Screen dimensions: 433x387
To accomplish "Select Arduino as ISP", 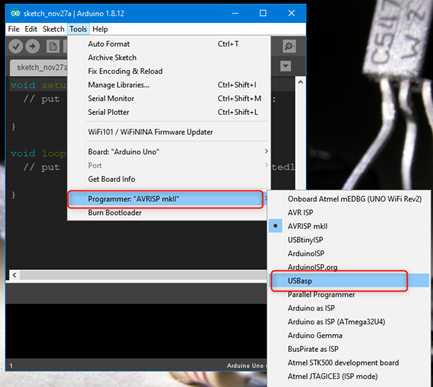I will pos(348,308).
